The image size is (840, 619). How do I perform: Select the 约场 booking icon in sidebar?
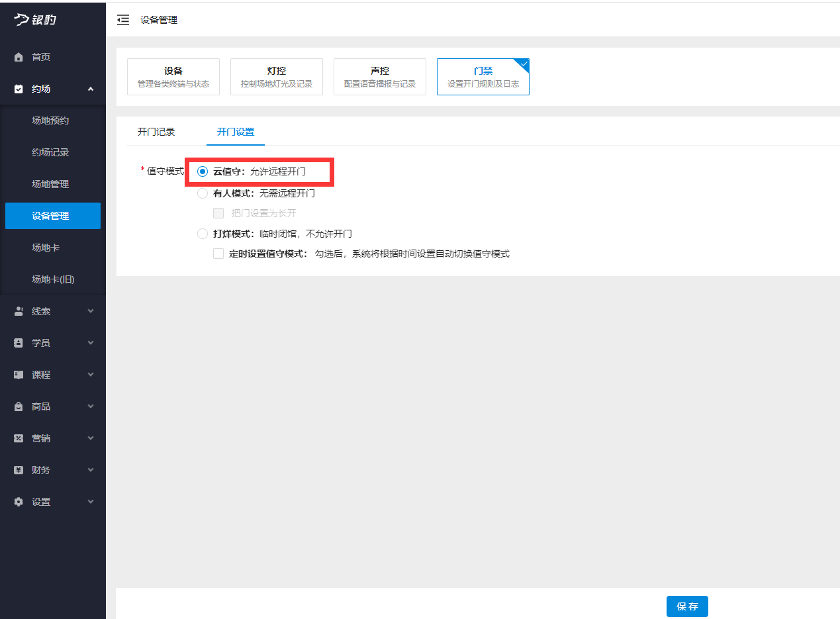19,88
